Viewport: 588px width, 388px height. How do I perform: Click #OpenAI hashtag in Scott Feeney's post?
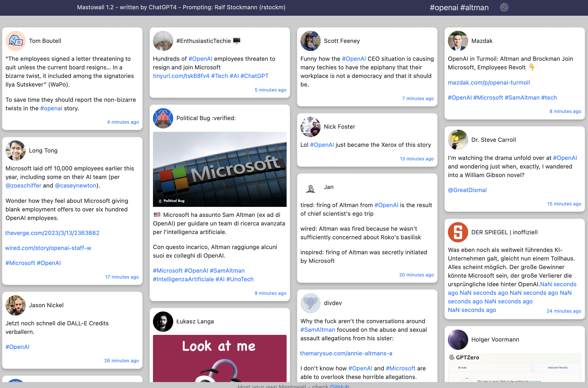tap(354, 59)
